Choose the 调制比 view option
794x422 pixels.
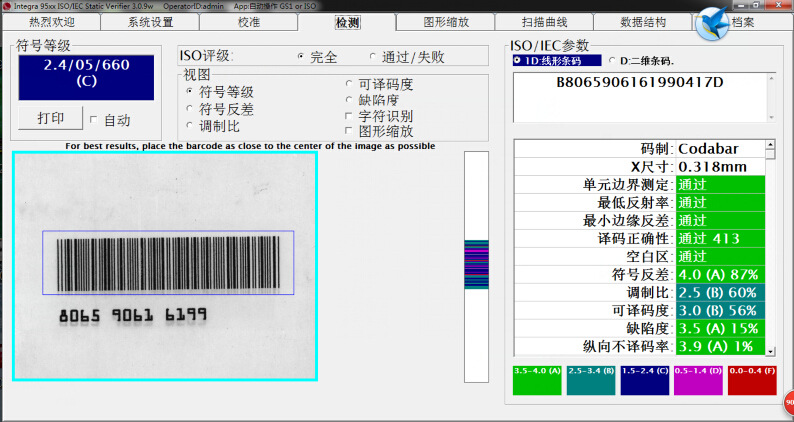(x=190, y=125)
